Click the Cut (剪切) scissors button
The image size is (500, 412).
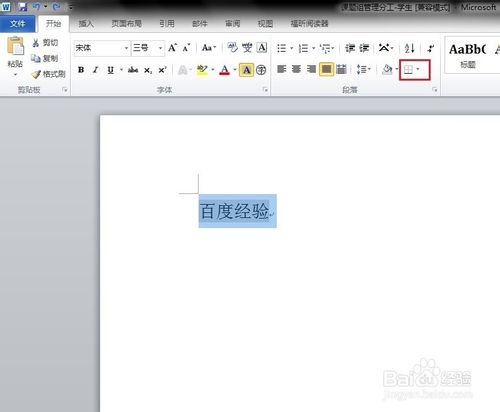[x=45, y=43]
